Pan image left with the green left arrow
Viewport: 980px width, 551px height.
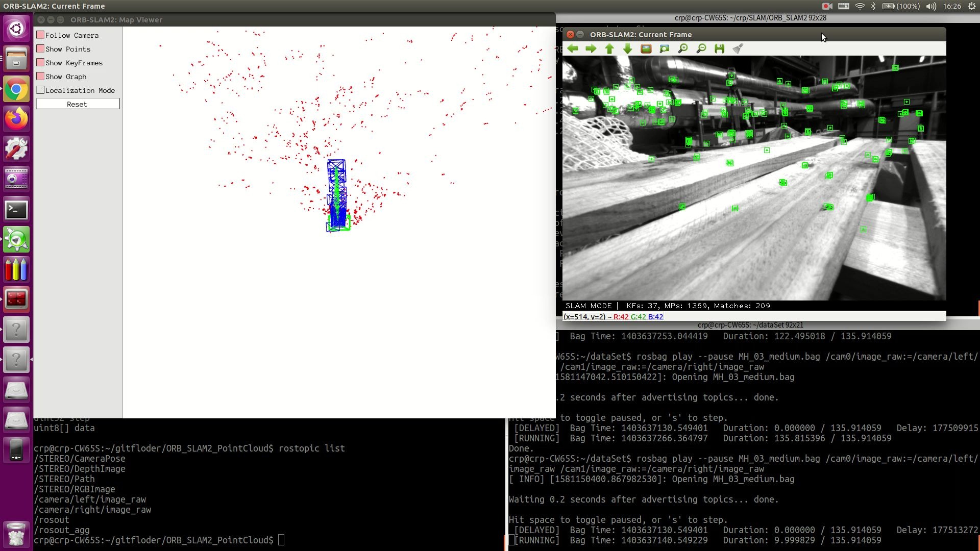tap(573, 48)
